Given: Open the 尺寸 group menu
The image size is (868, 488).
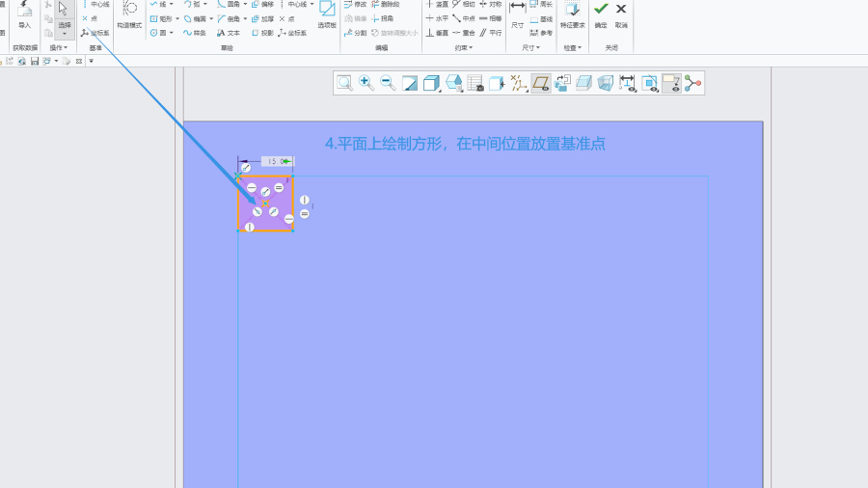Looking at the screenshot, I should tap(531, 47).
